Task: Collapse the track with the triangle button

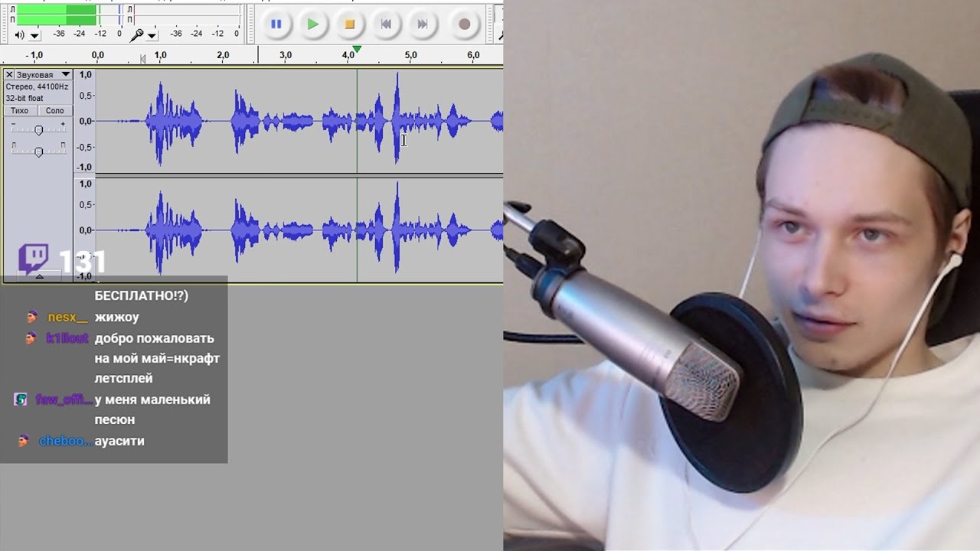Action: tap(39, 276)
